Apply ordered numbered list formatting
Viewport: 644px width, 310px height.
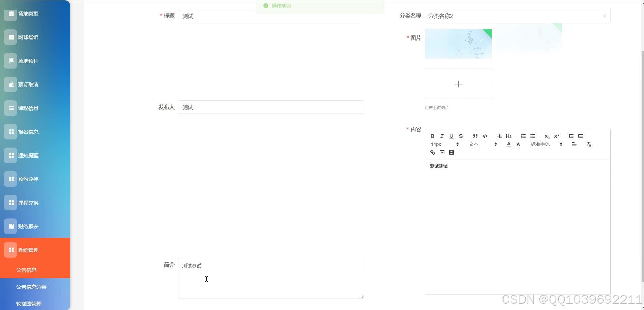tap(523, 136)
